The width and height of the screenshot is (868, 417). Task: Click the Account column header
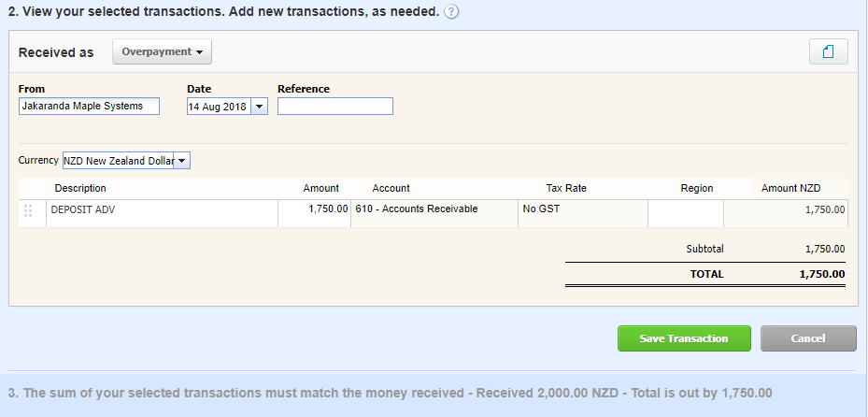391,188
